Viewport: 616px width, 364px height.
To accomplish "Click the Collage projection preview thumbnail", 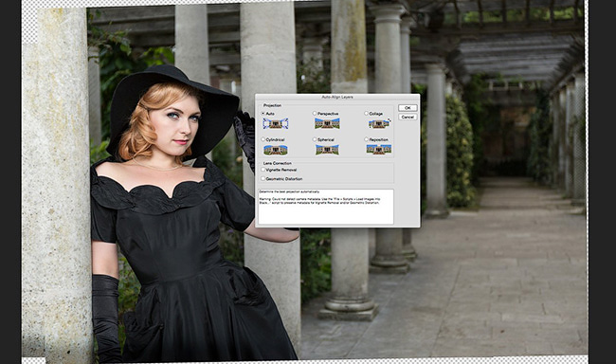I will 379,124.
